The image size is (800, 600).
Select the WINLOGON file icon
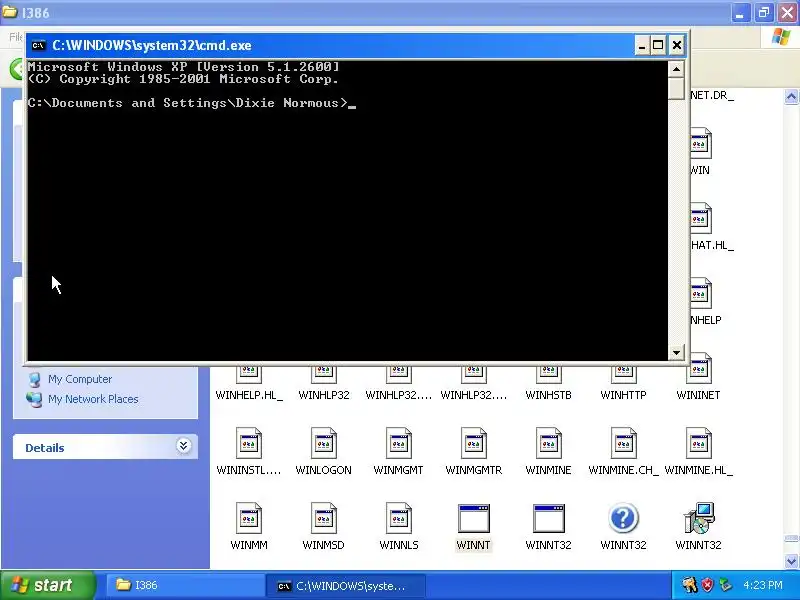click(324, 443)
